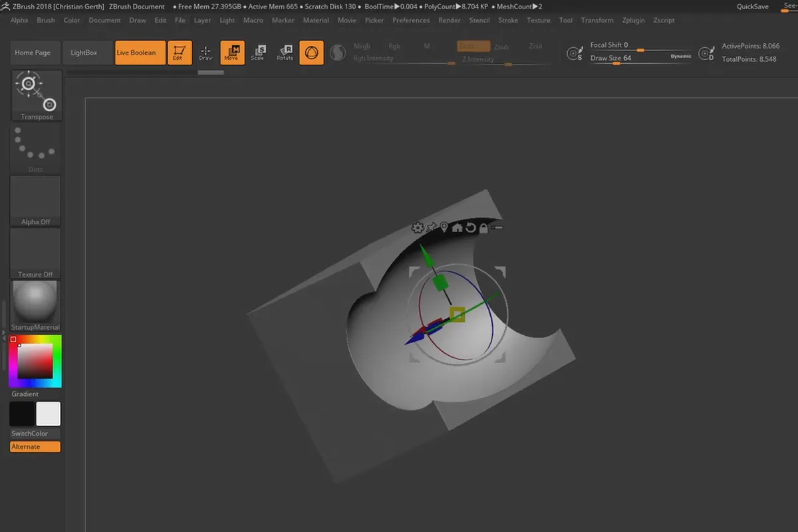Screen dimensions: 798x532
Task: Click the Focal Shift S brush icon
Action: click(x=575, y=53)
